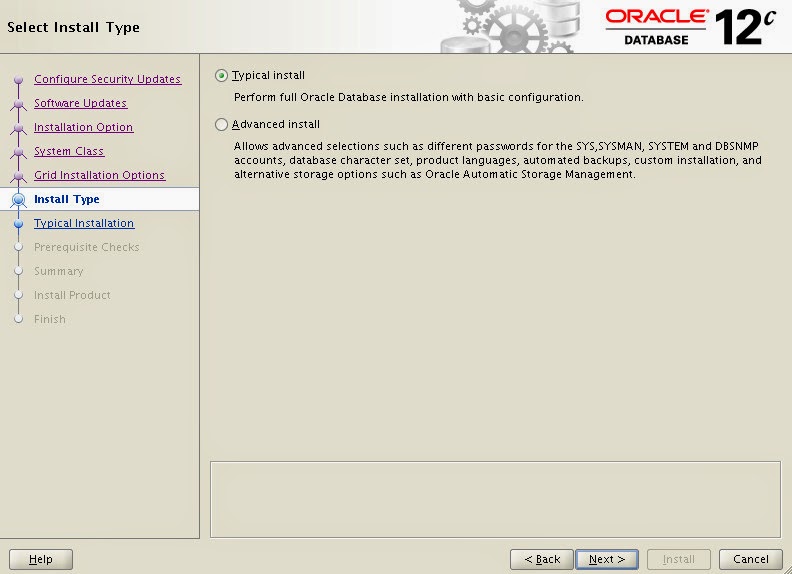The width and height of the screenshot is (792, 574).
Task: Click the disabled Prerequisite Checks step
Action: pos(86,248)
